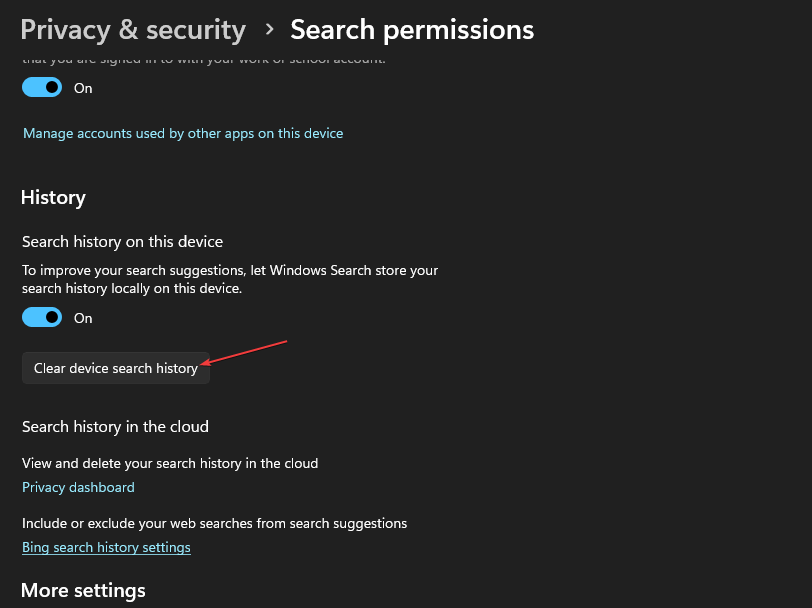The image size is (812, 608).
Task: Click the History section heading
Action: point(53,197)
